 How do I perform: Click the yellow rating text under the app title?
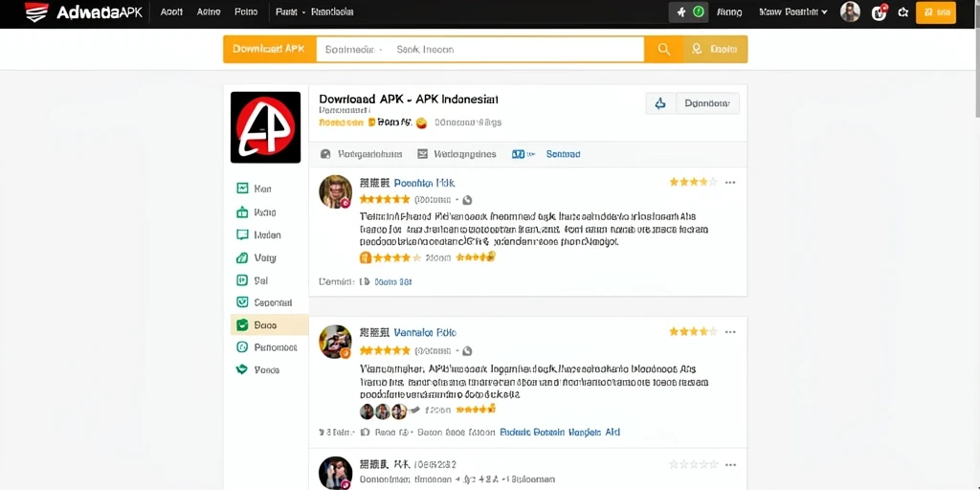click(342, 122)
